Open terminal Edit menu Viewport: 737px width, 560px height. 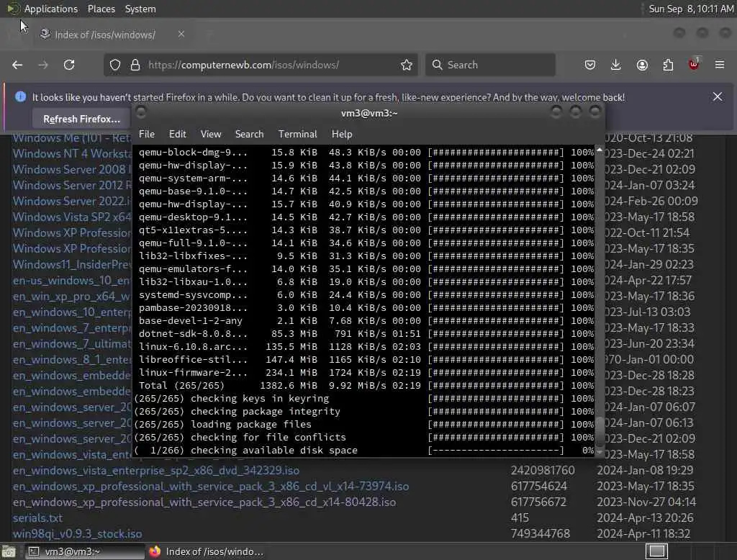coord(177,134)
